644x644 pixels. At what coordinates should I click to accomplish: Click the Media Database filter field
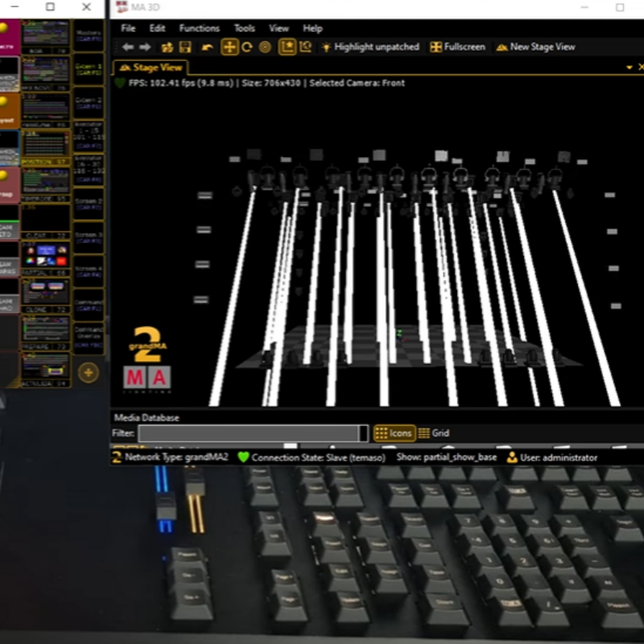click(252, 433)
